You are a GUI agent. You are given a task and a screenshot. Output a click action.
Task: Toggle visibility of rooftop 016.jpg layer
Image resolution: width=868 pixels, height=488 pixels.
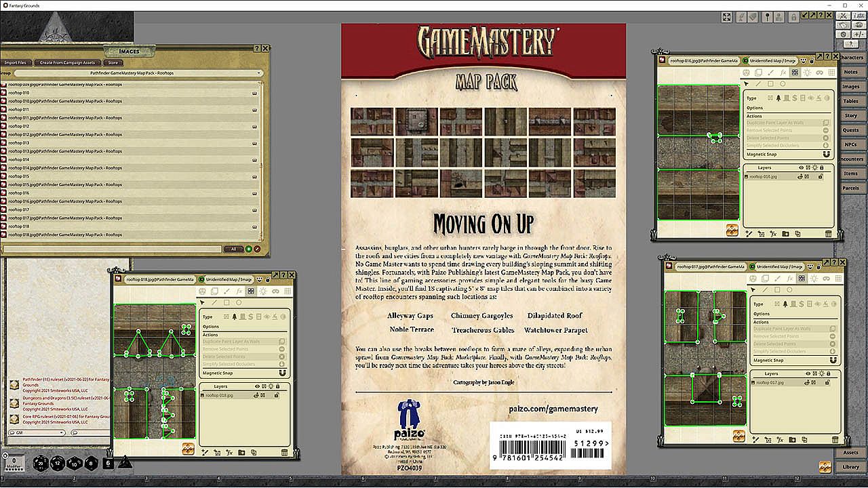point(800,177)
